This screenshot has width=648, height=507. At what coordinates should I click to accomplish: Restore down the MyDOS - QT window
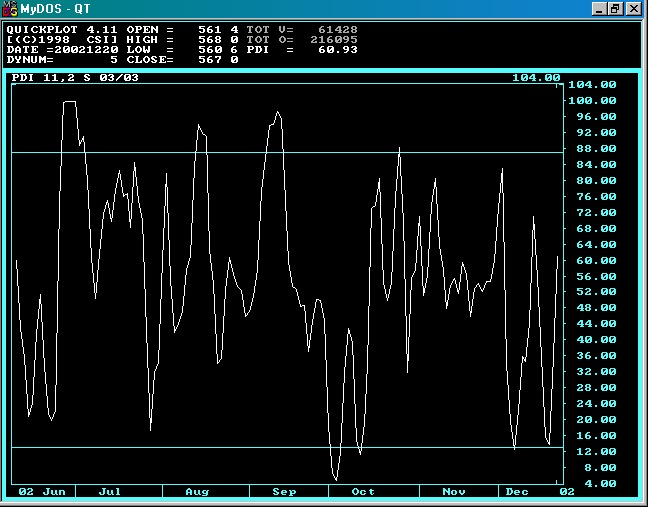[615, 9]
